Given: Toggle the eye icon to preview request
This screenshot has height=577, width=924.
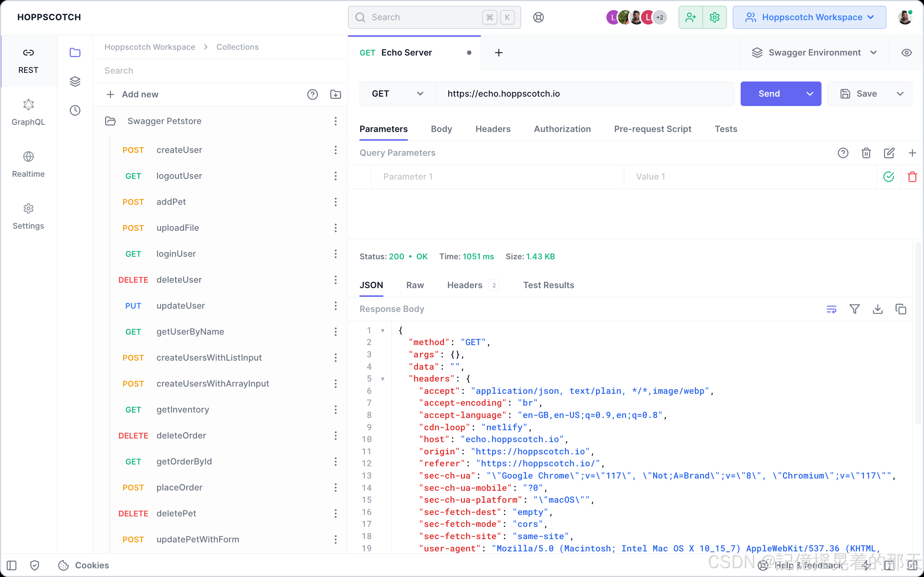Looking at the screenshot, I should [x=907, y=53].
